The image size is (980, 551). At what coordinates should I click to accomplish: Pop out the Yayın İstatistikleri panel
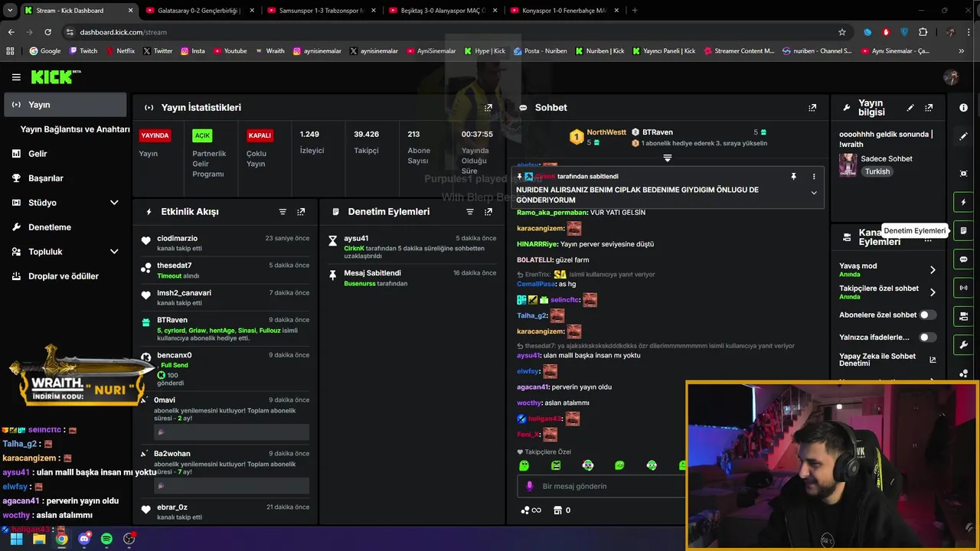(x=488, y=108)
